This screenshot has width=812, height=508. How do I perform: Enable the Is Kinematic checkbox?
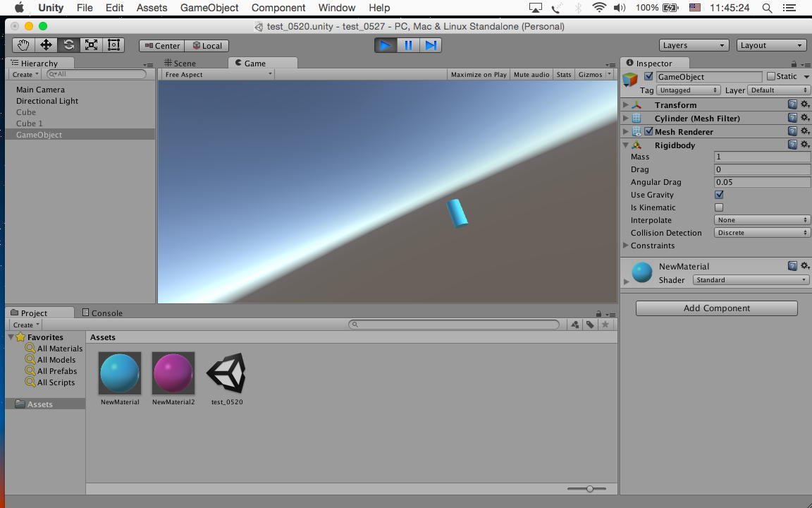(719, 207)
